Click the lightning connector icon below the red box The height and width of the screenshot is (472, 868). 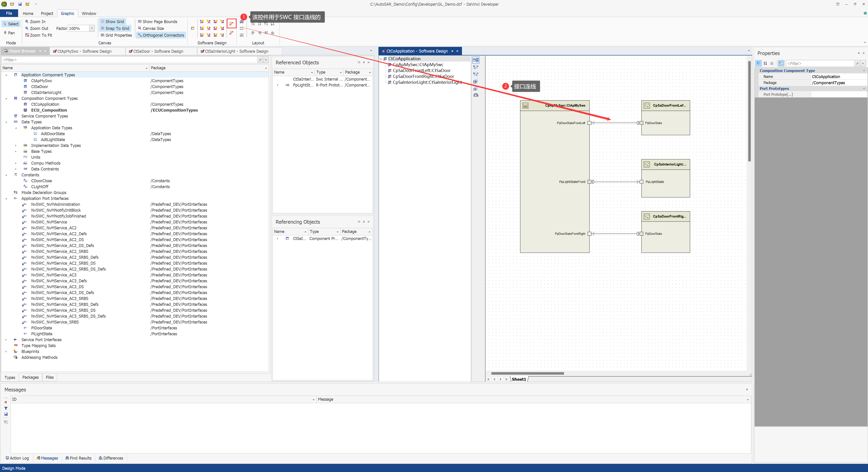click(x=232, y=33)
